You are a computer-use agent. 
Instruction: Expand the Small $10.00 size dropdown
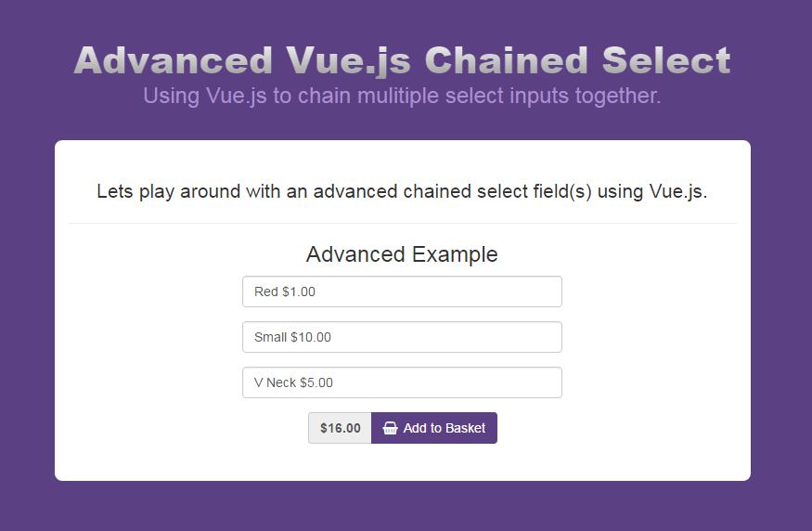tap(402, 337)
